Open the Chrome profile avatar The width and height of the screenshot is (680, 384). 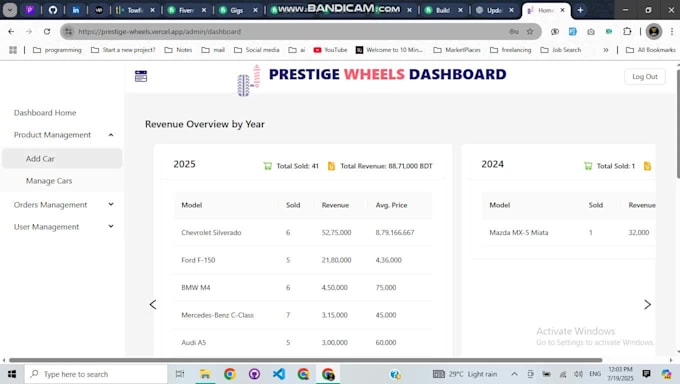[x=654, y=31]
